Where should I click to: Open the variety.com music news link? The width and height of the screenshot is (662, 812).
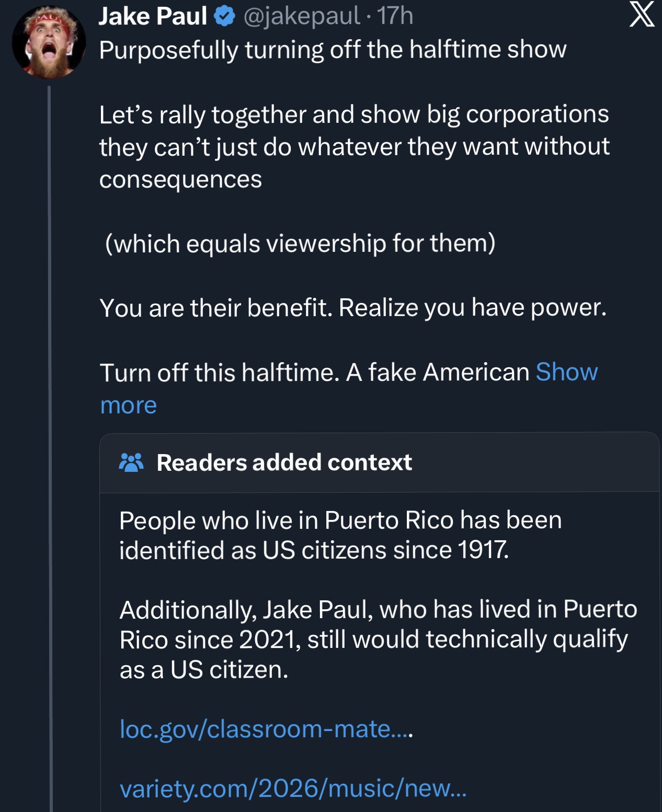(x=293, y=788)
